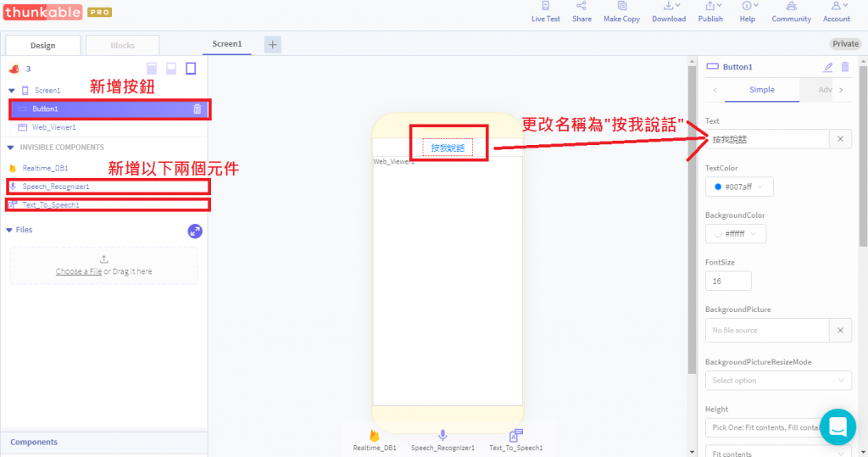Add a new screen with plus button

tap(272, 45)
